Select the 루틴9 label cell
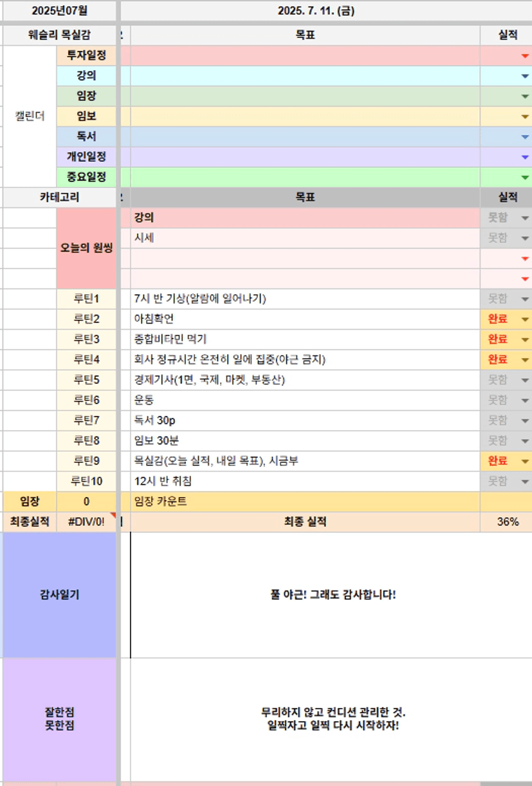The image size is (532, 786). pos(86,461)
